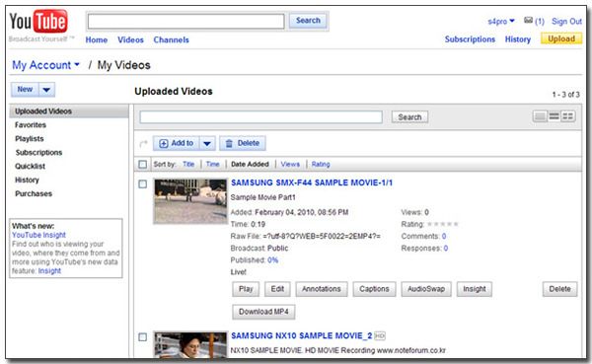The height and width of the screenshot is (364, 592).
Task: Click the Sign Out link
Action: pyautogui.click(x=566, y=22)
